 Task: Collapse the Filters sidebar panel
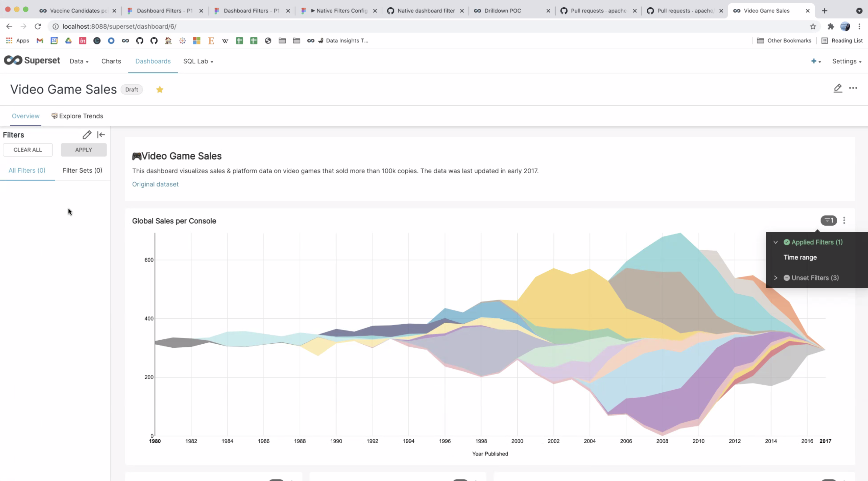(x=101, y=135)
